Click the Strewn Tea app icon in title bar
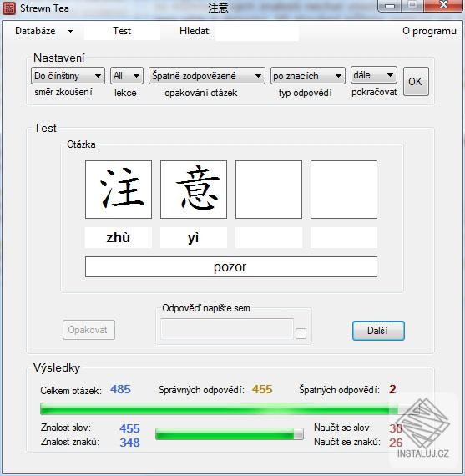 (9, 8)
